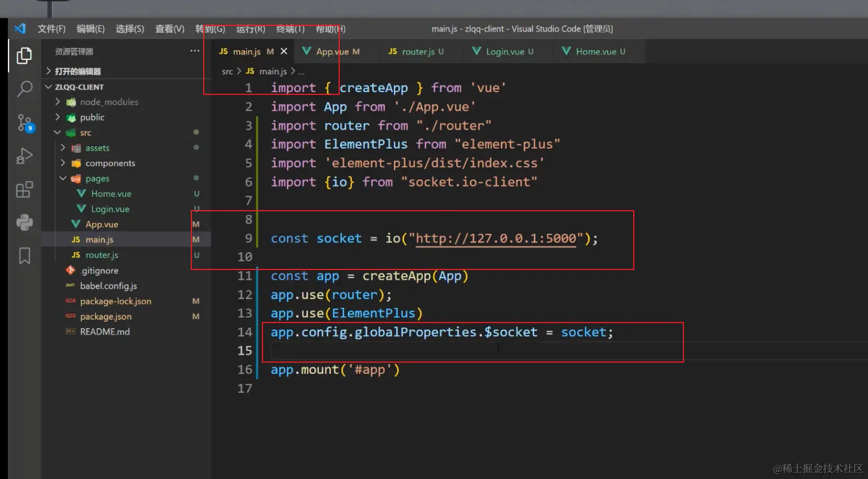Open the Extensions view icon

[x=24, y=189]
